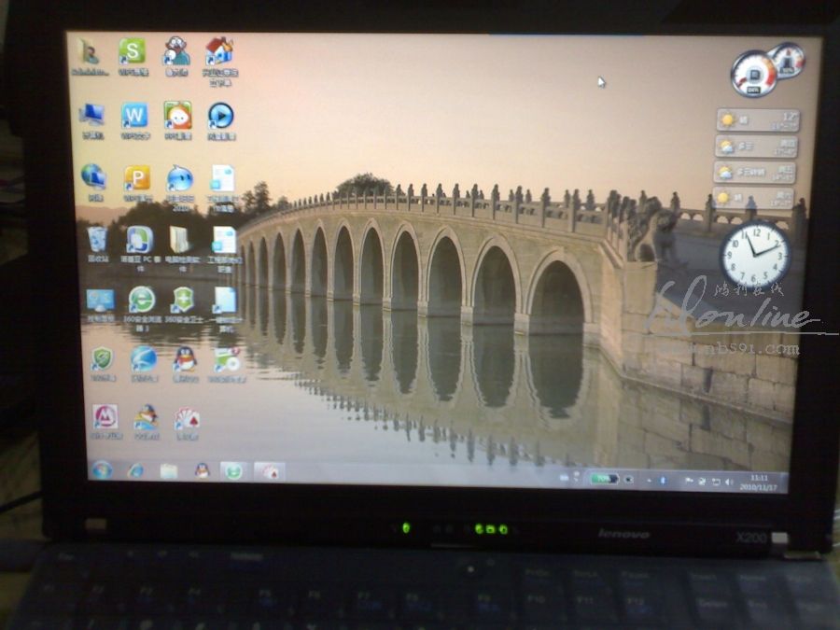Open the Windows Start orb

click(x=102, y=470)
